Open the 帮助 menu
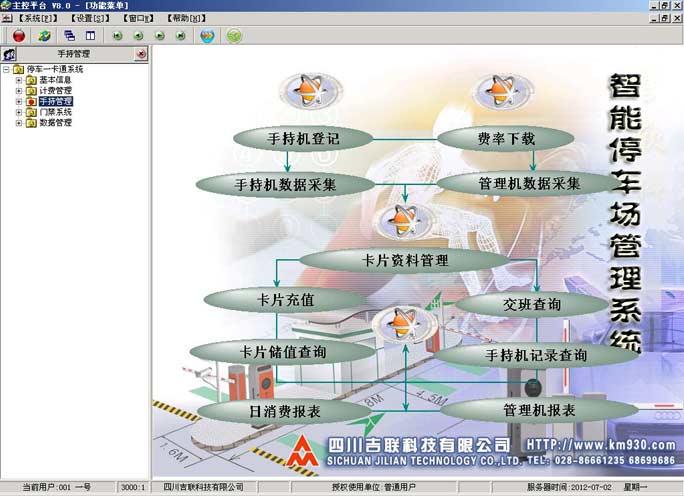This screenshot has width=684, height=496. [x=185, y=18]
